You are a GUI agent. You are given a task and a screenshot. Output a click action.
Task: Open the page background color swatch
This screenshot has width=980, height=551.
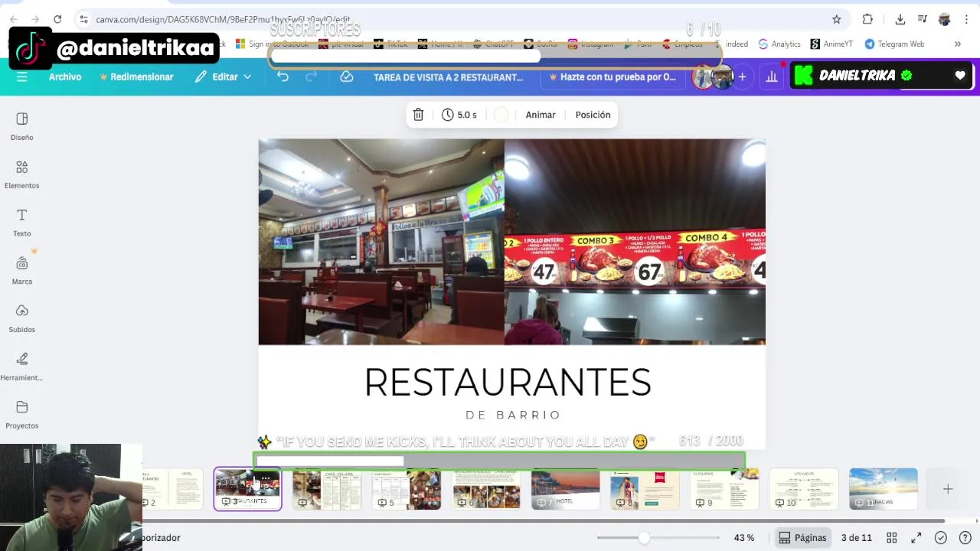[x=501, y=115]
